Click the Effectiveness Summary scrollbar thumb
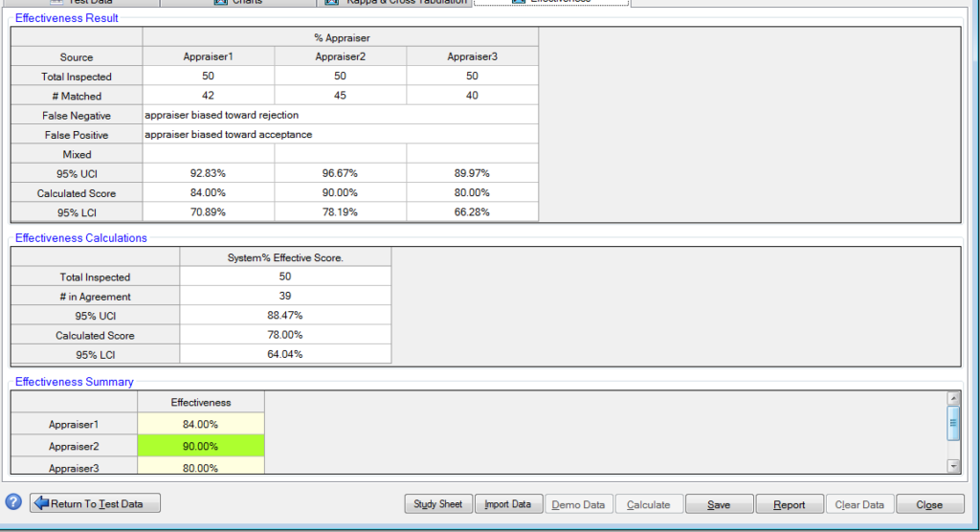Viewport: 980px width, 532px height. point(952,421)
